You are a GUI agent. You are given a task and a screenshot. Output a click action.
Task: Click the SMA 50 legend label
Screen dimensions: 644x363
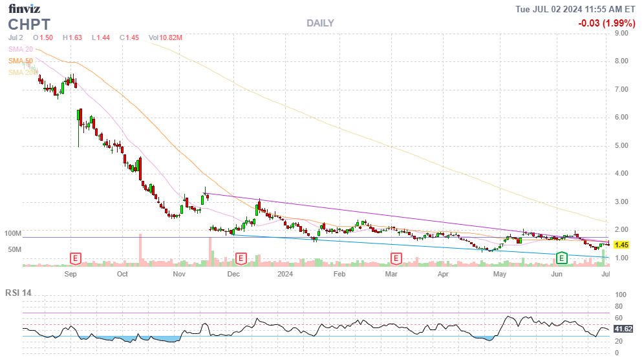(20, 61)
